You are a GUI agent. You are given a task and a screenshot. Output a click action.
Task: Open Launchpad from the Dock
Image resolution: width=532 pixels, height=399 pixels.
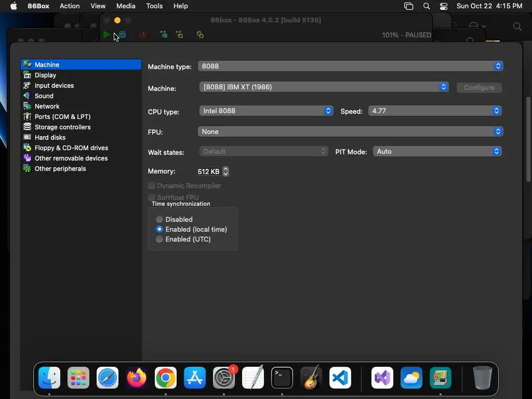tap(78, 378)
